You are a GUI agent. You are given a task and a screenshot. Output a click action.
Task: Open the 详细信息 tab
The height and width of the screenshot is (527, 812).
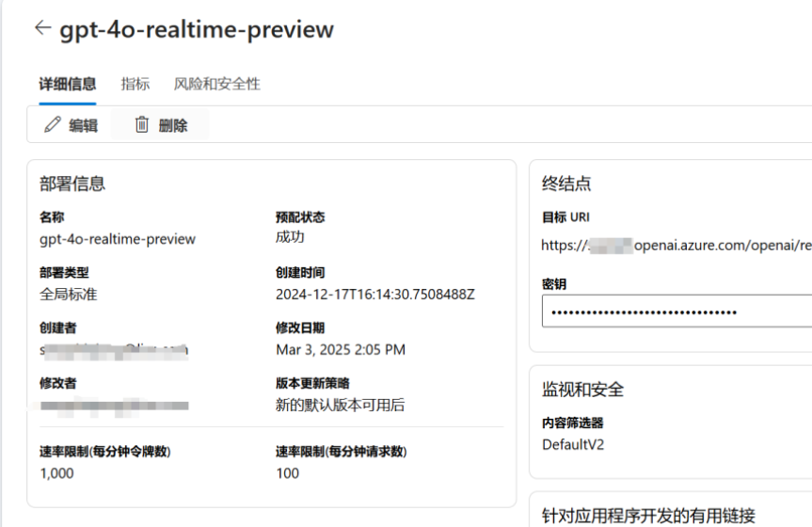[x=68, y=84]
